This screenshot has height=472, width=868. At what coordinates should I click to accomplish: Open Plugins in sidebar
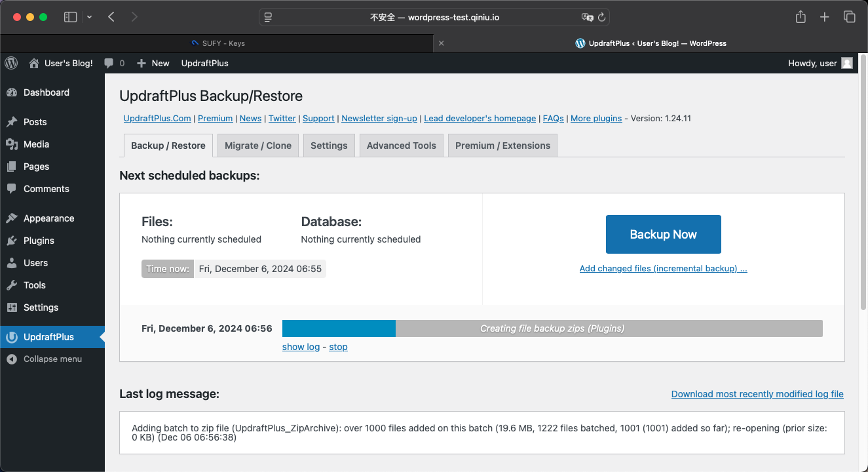tap(52, 241)
